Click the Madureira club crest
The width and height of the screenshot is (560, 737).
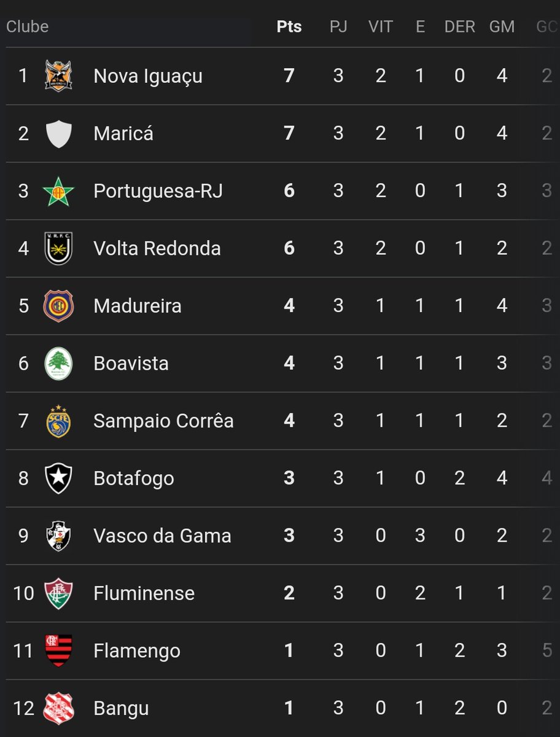[59, 306]
